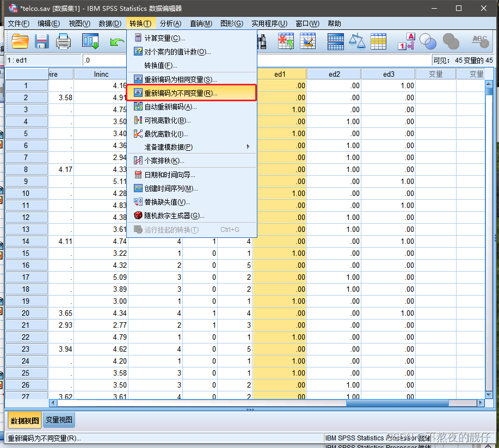Click the Use Variable Sets circles icon

coord(428,41)
